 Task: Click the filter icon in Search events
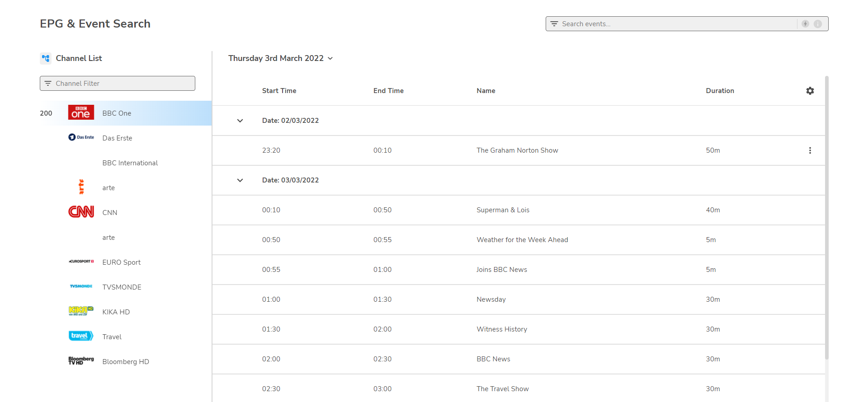click(x=554, y=24)
